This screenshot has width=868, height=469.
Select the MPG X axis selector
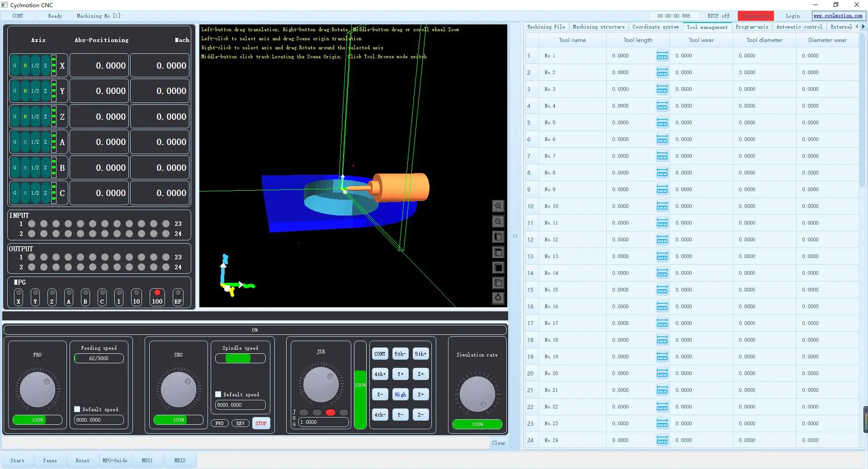click(x=19, y=297)
